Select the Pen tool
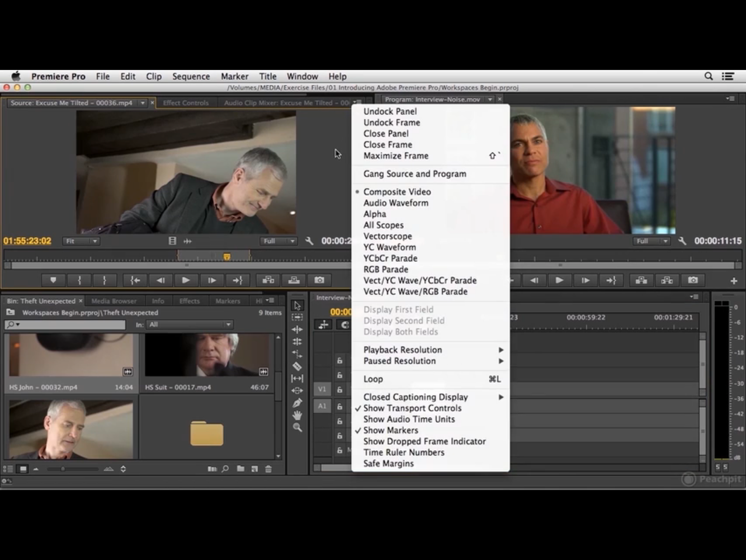Image resolution: width=746 pixels, height=560 pixels. pyautogui.click(x=297, y=403)
